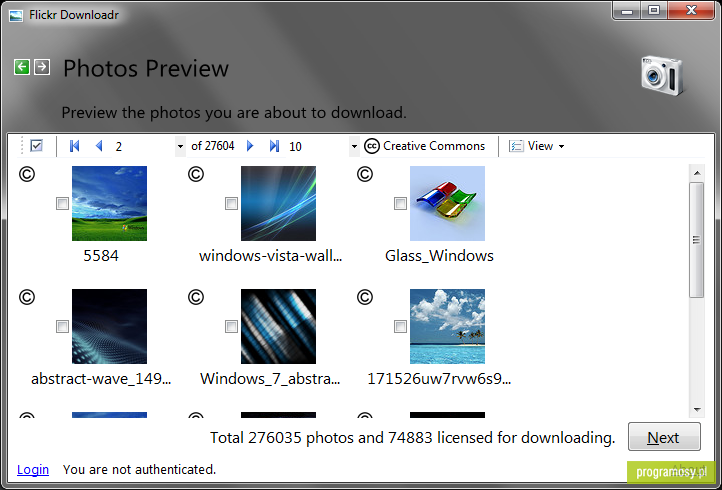The height and width of the screenshot is (490, 722).
Task: Open the abstract-wave_149 thumbnail
Action: click(109, 326)
